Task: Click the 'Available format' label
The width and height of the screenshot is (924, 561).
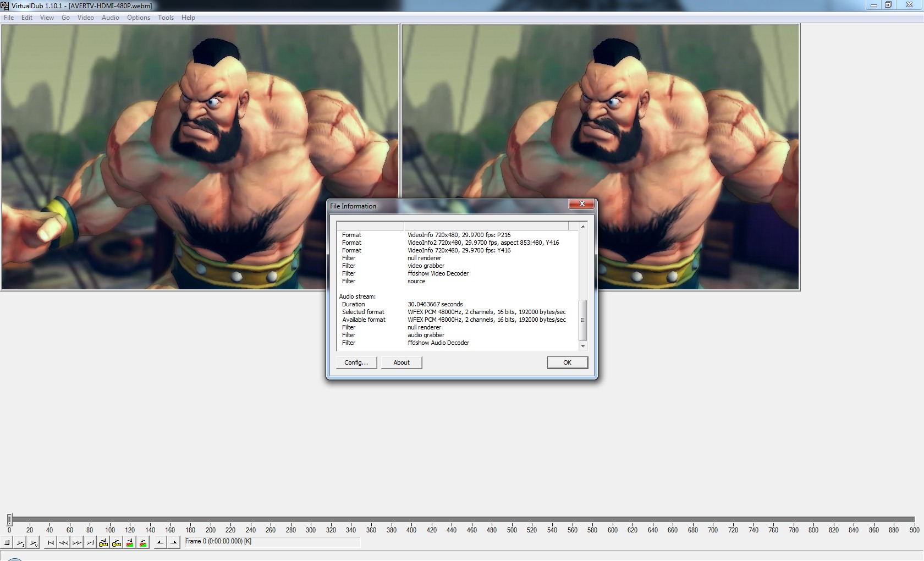Action: click(x=364, y=320)
